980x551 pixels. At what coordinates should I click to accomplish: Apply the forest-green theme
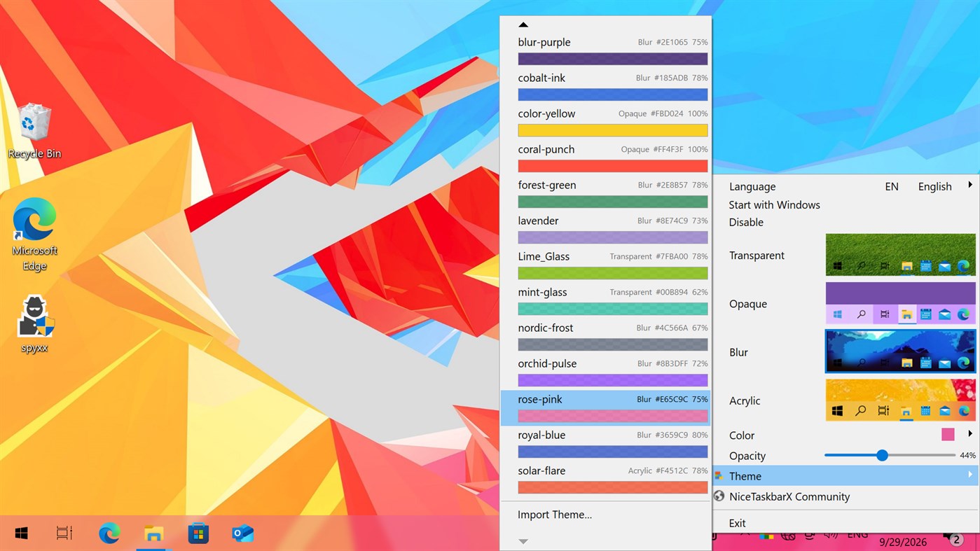tap(606, 193)
